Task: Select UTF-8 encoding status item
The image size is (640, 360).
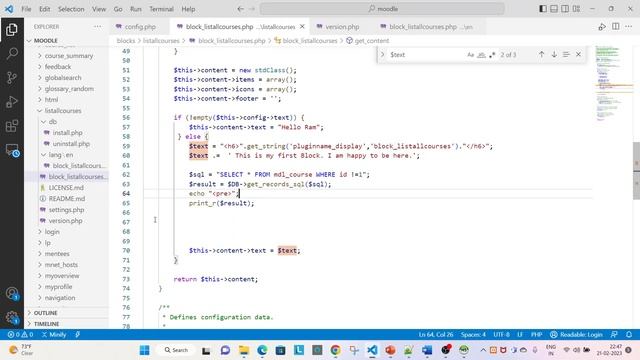Action: 501,334
